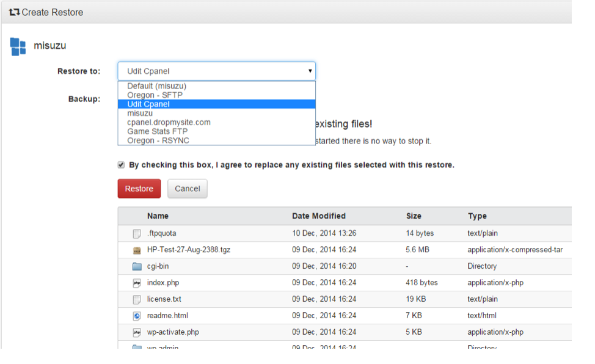Click the .ftpquota file icon

(137, 233)
